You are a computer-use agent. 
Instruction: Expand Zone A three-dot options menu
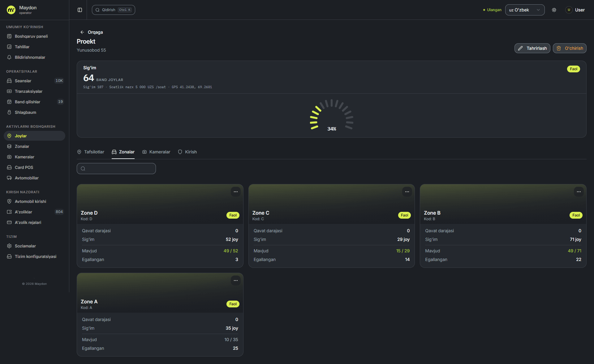[236, 280]
